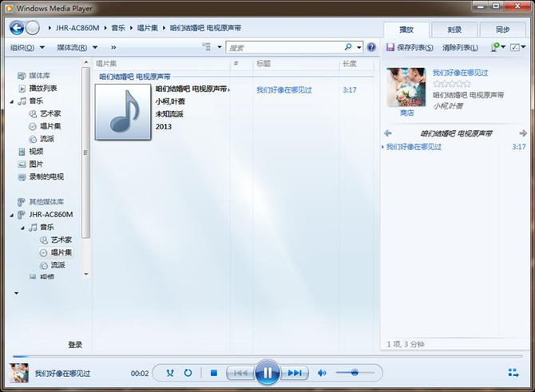Click the Forward navigation button
535x392 pixels.
pos(33,28)
